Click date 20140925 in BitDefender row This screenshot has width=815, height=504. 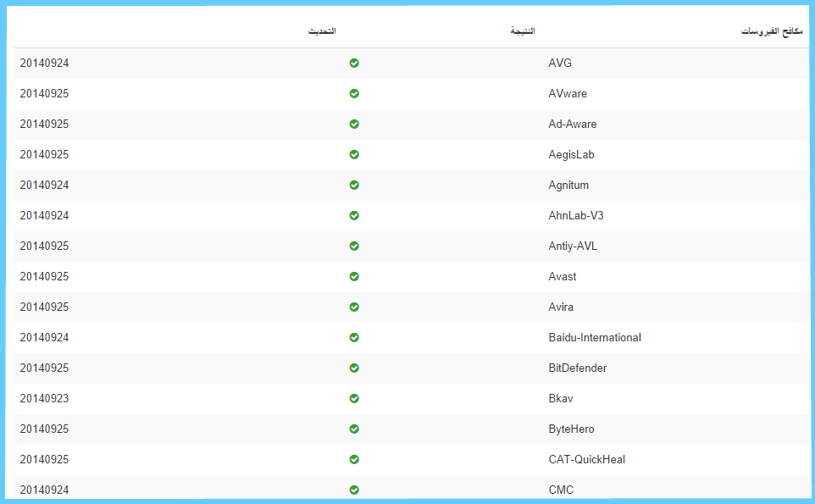[x=44, y=368]
